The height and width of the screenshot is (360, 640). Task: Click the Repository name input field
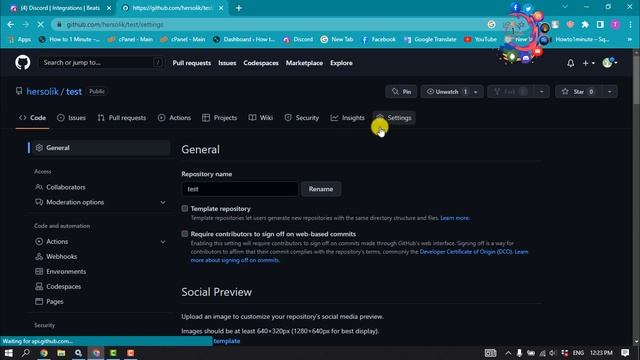tap(240, 189)
